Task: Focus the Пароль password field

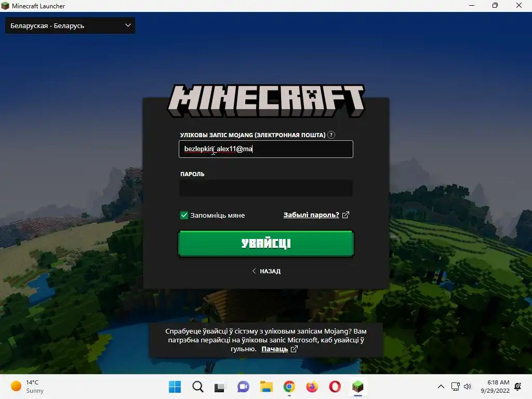Action: click(x=265, y=188)
